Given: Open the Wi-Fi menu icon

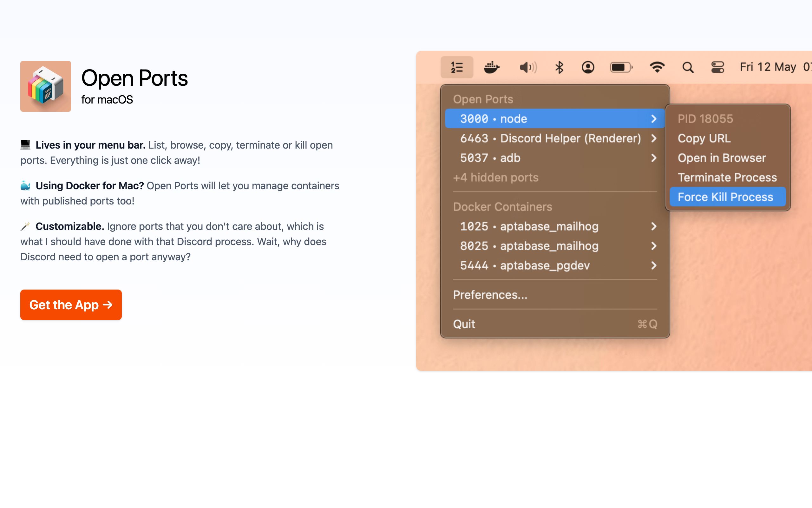Looking at the screenshot, I should click(x=657, y=67).
